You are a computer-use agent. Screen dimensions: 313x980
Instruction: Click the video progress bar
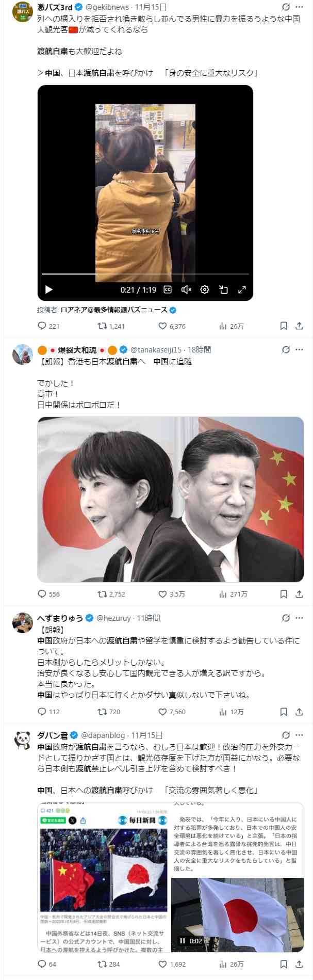[145, 274]
